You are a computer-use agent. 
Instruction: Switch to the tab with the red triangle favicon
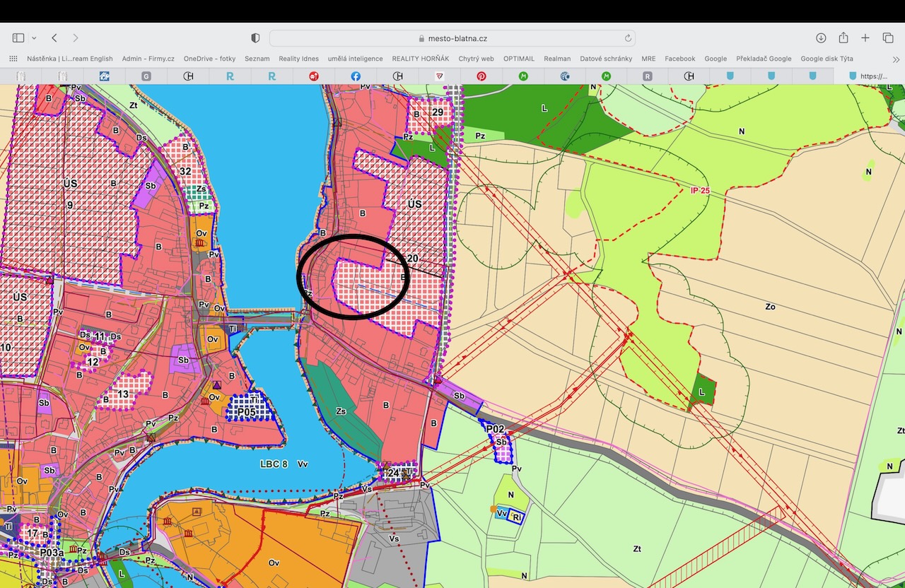pos(439,76)
